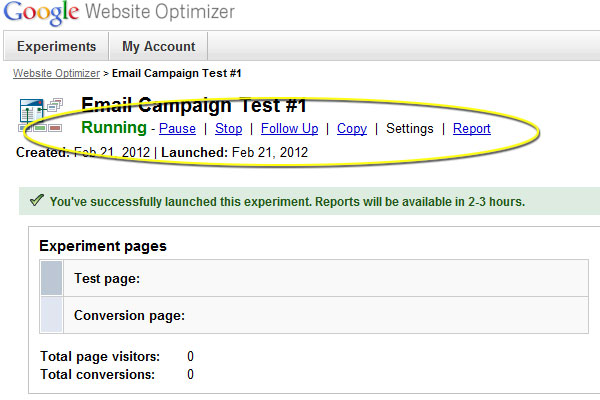The height and width of the screenshot is (400, 600).
Task: Click the Email Campaign Test #1 heading
Action: click(x=193, y=106)
